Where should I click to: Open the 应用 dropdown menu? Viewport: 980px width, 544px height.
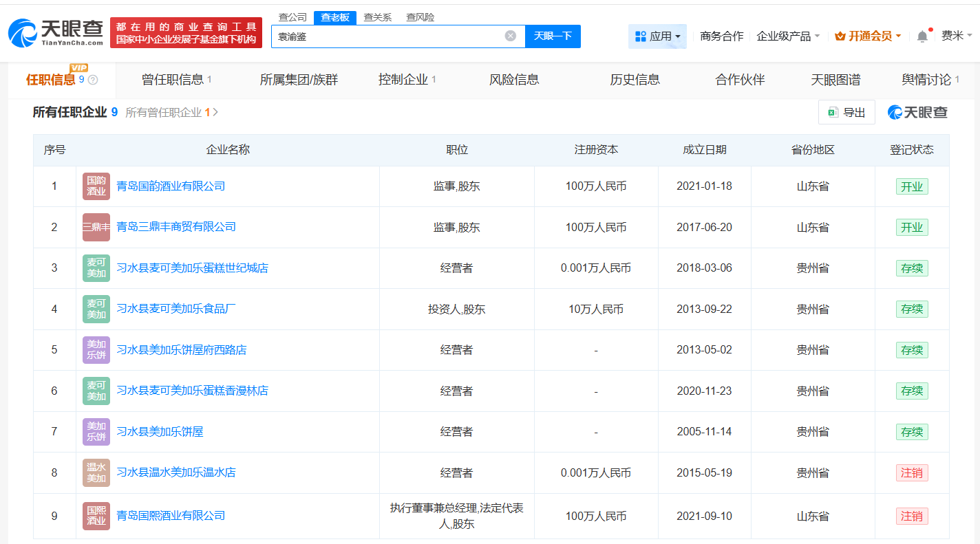[x=657, y=36]
